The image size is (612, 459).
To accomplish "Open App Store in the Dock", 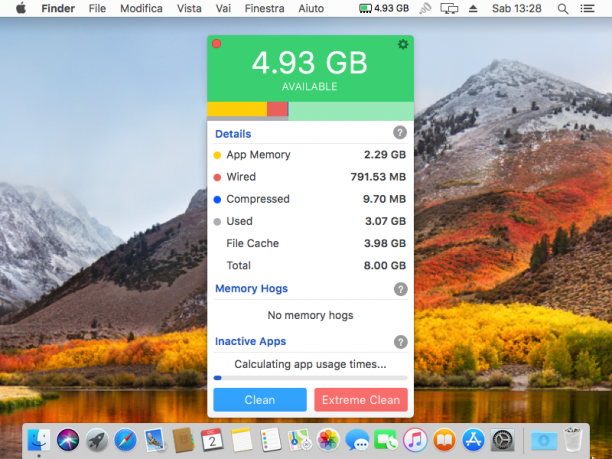I will coord(473,440).
